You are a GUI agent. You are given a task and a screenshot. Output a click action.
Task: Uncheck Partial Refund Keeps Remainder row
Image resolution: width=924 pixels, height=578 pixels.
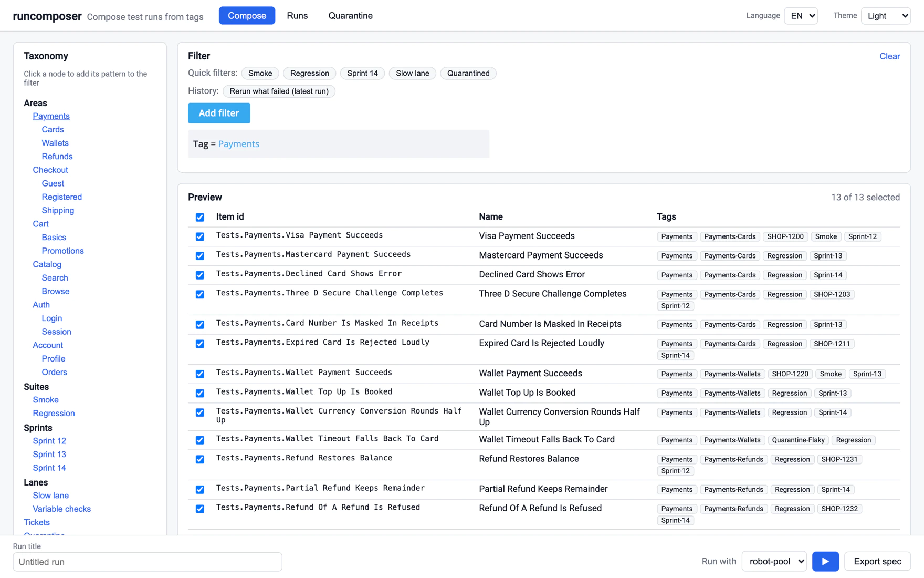pos(200,489)
